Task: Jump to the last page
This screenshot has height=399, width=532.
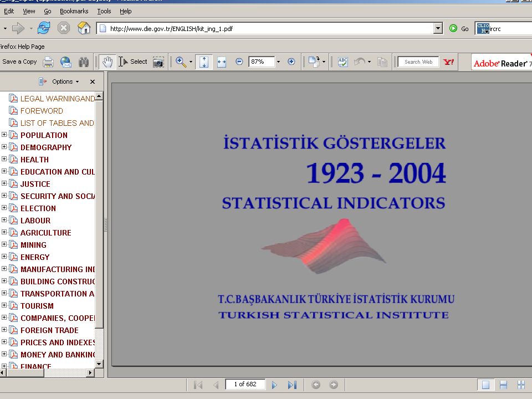Action: (292, 385)
